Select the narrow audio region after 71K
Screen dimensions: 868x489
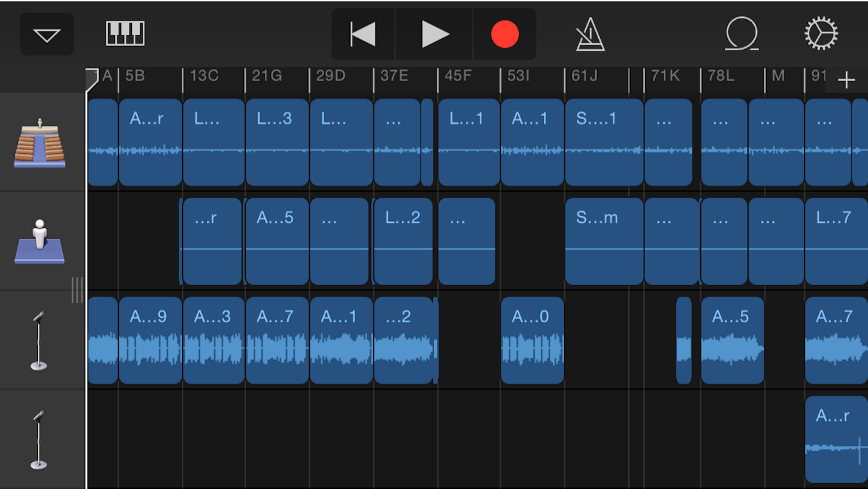coord(684,340)
